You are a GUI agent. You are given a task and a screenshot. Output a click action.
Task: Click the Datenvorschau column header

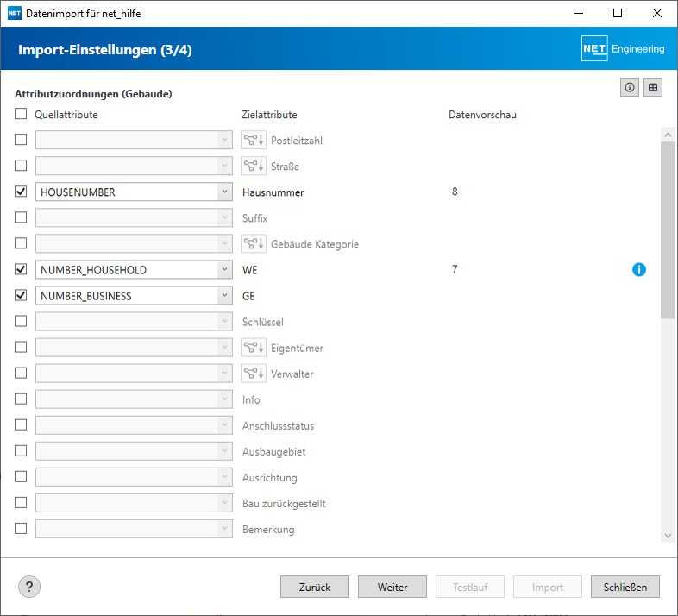(482, 115)
